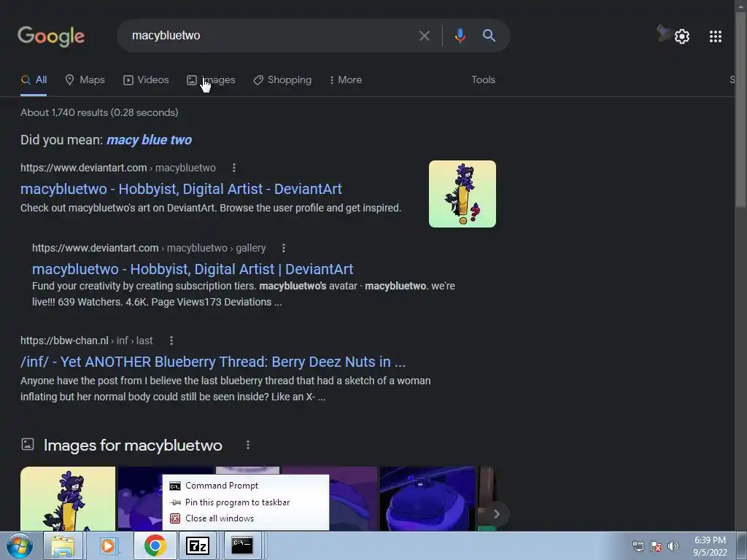The height and width of the screenshot is (560, 747).
Task: Click the image icon beside Images for macybluetwo
Action: (28, 444)
